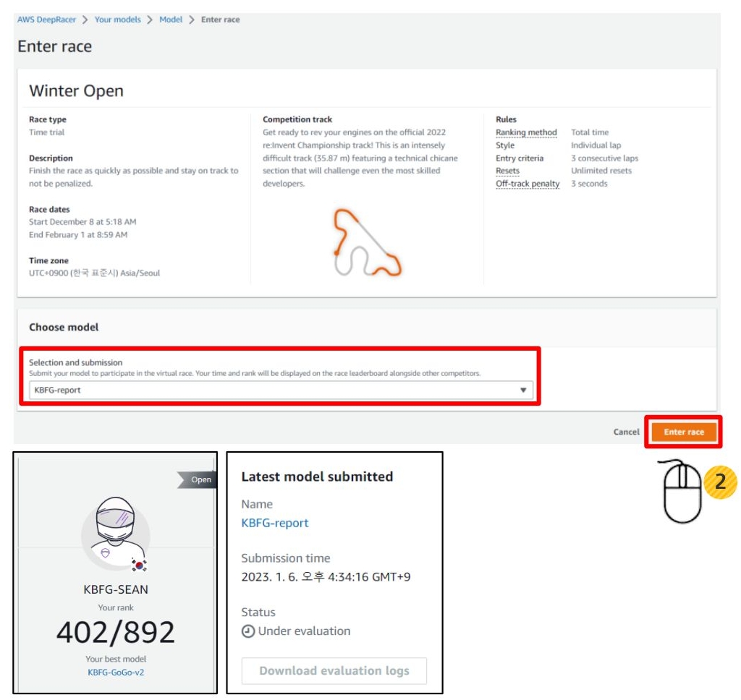Click the Off-track penalty rule term
Viewport: 741px width, 700px height.
pos(528,184)
